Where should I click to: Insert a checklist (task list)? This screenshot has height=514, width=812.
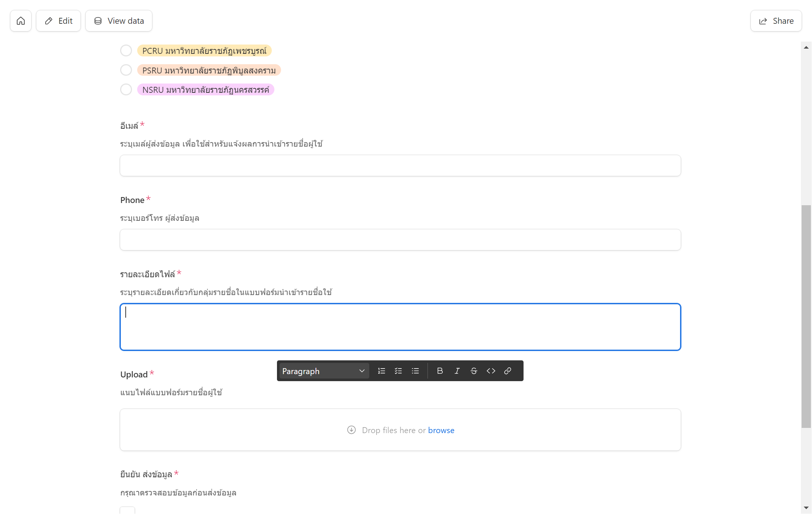[x=398, y=371]
